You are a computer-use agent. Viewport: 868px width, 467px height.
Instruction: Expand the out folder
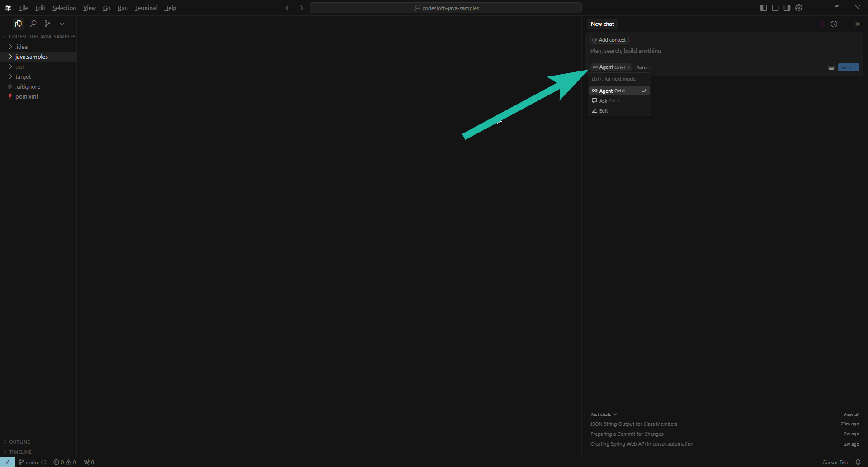38,67
